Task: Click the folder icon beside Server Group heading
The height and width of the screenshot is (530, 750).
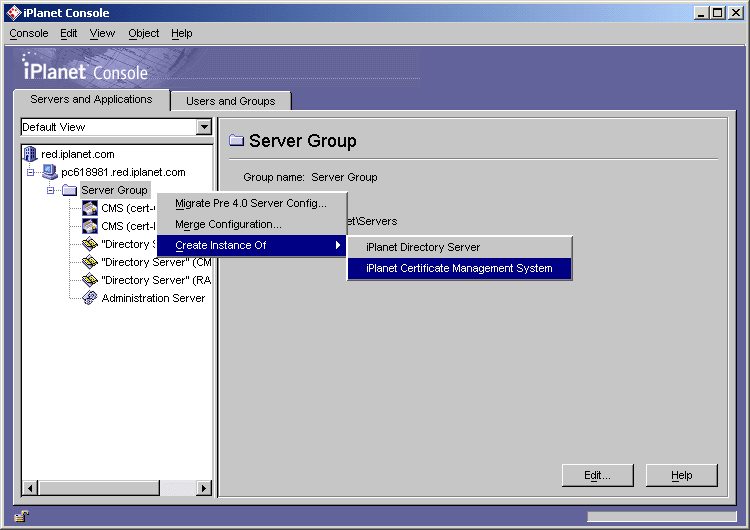Action: click(x=236, y=140)
